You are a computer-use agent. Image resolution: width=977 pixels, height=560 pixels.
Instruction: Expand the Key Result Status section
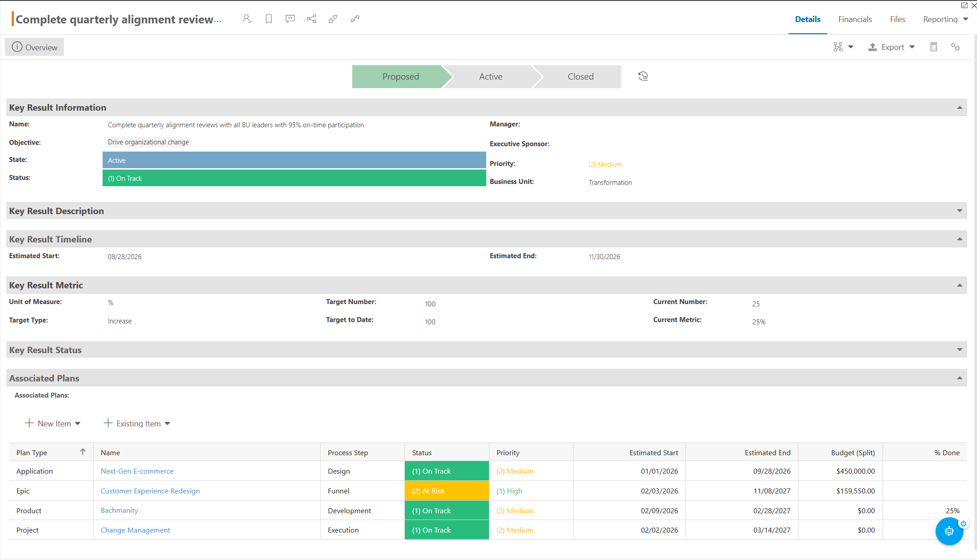click(959, 349)
